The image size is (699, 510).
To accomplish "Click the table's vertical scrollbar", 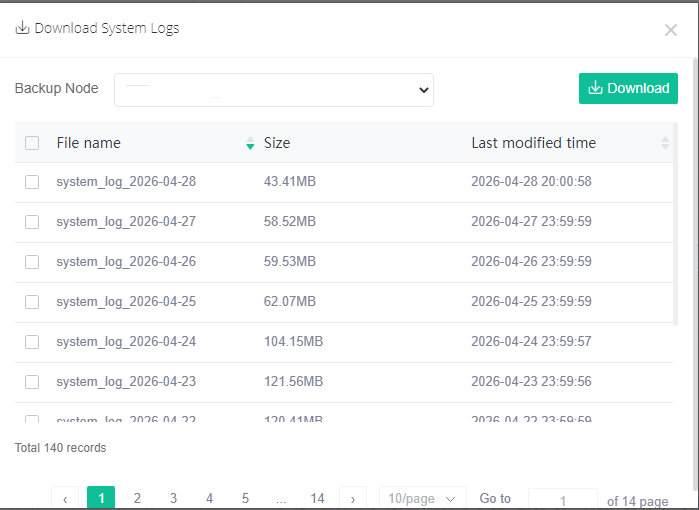I will pos(675,224).
